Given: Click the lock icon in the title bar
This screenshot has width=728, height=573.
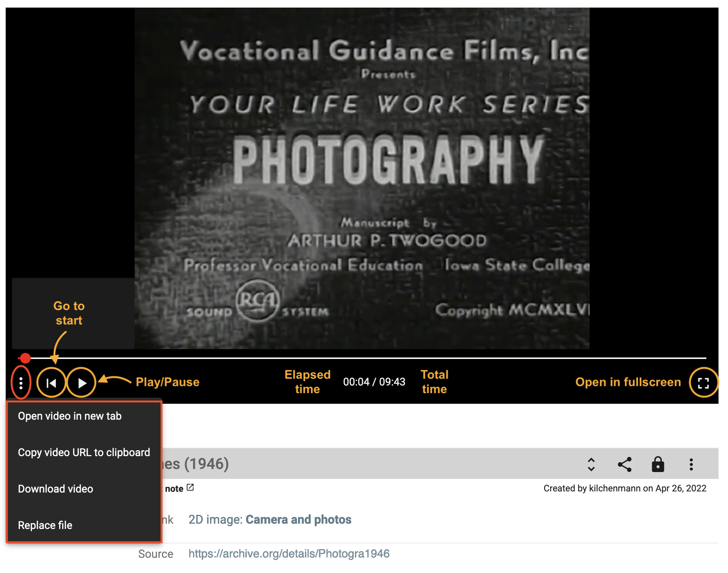Looking at the screenshot, I should point(658,464).
